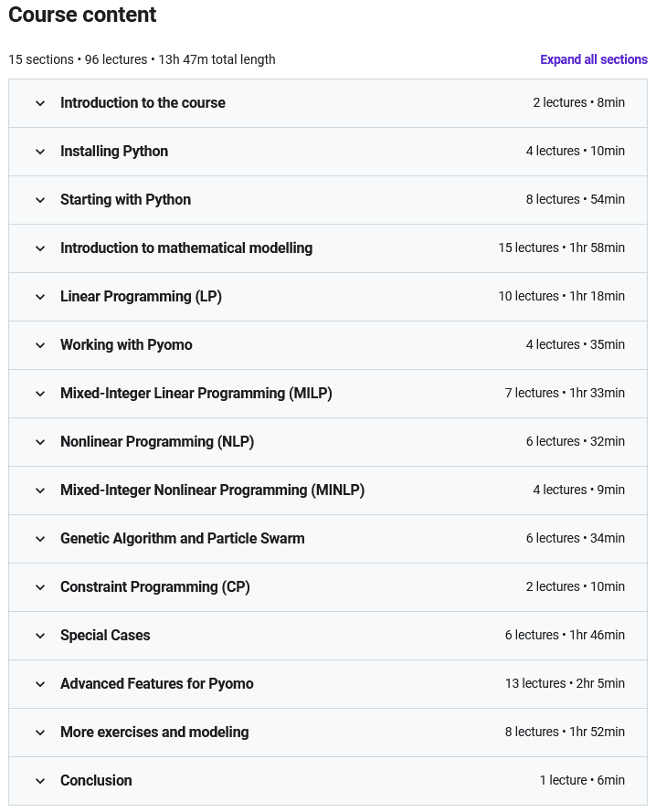656x812 pixels.
Task: Click the chevron beside Installing Python
Action: click(x=40, y=152)
